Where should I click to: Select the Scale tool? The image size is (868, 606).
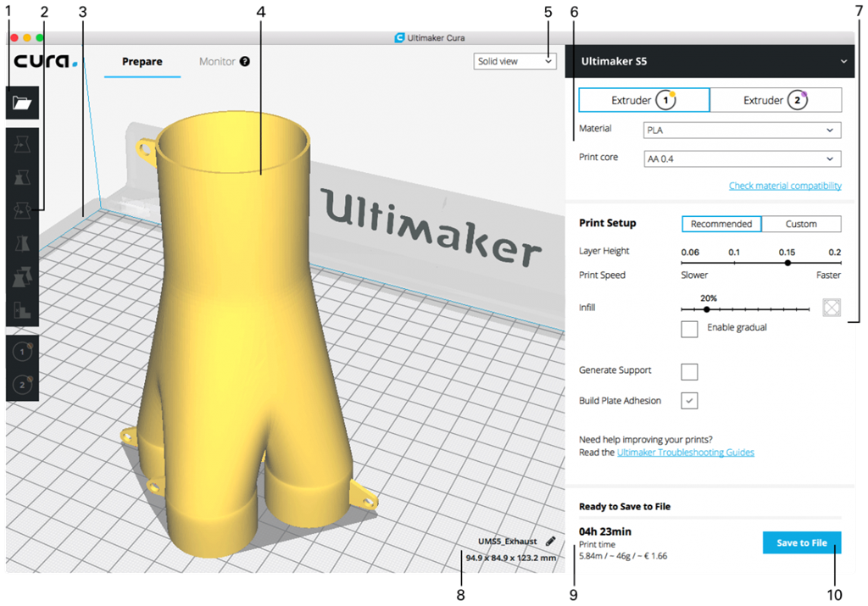pos(21,177)
